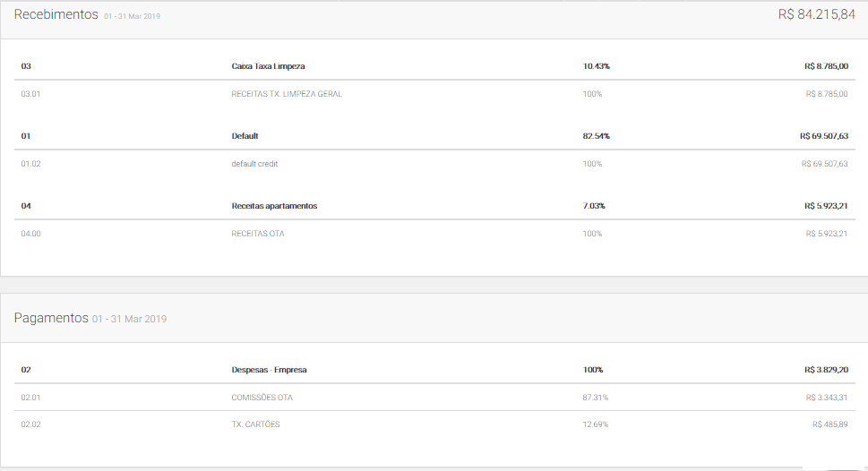Select the 7.03% percentage value
868x471 pixels.
point(594,206)
